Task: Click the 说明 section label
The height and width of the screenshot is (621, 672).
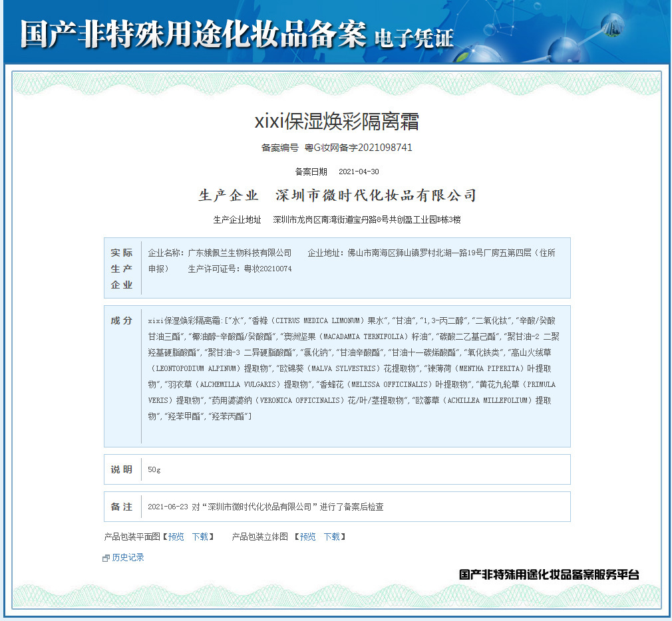Action: (122, 470)
